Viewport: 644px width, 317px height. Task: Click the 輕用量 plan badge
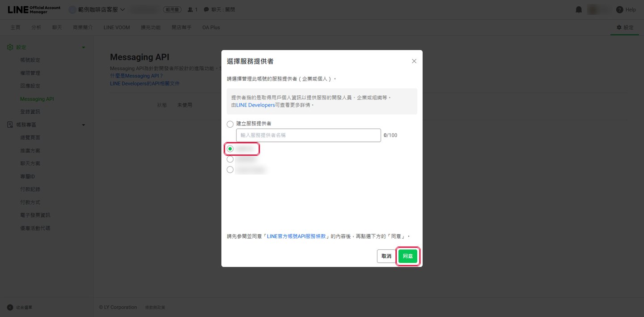(172, 9)
